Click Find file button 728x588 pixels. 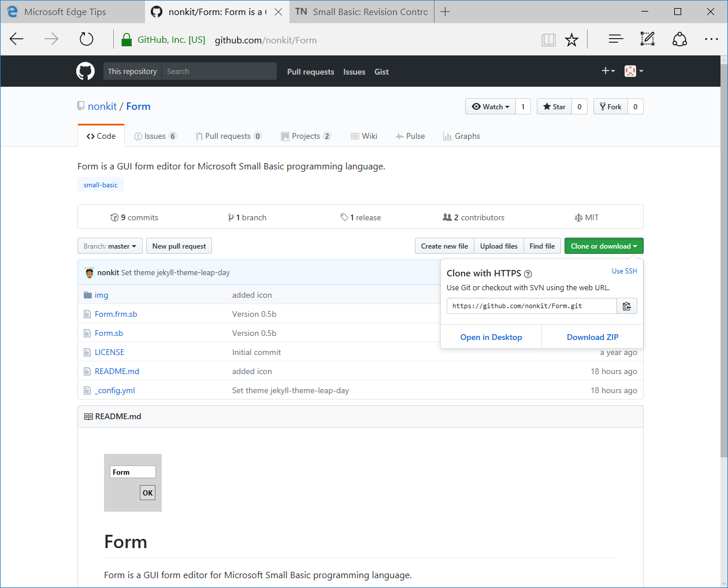pyautogui.click(x=542, y=246)
